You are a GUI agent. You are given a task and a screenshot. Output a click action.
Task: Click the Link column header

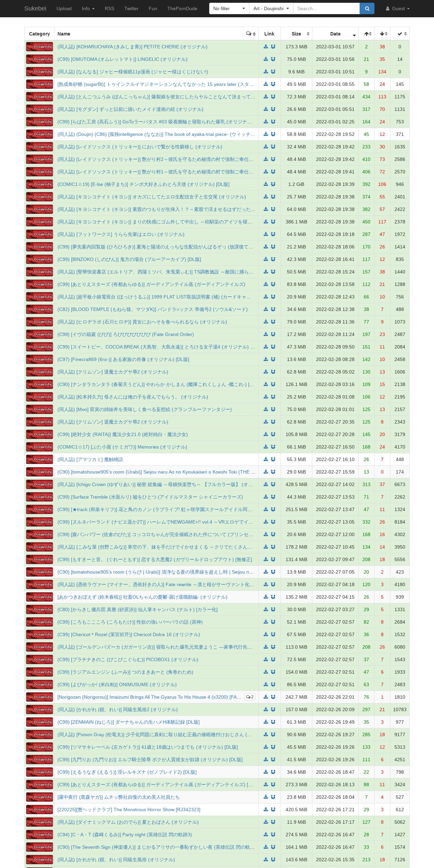(x=269, y=34)
